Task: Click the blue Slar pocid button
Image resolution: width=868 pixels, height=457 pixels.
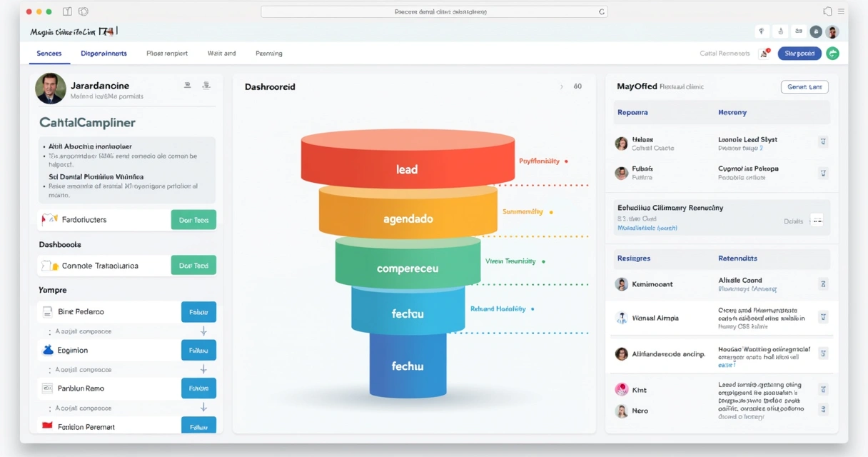Action: tap(799, 54)
